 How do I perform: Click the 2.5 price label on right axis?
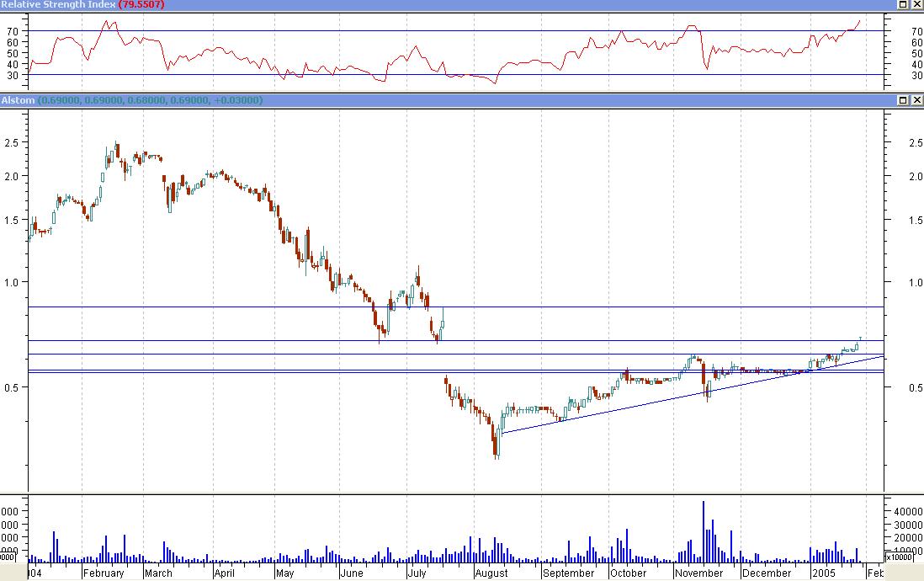[x=916, y=143]
